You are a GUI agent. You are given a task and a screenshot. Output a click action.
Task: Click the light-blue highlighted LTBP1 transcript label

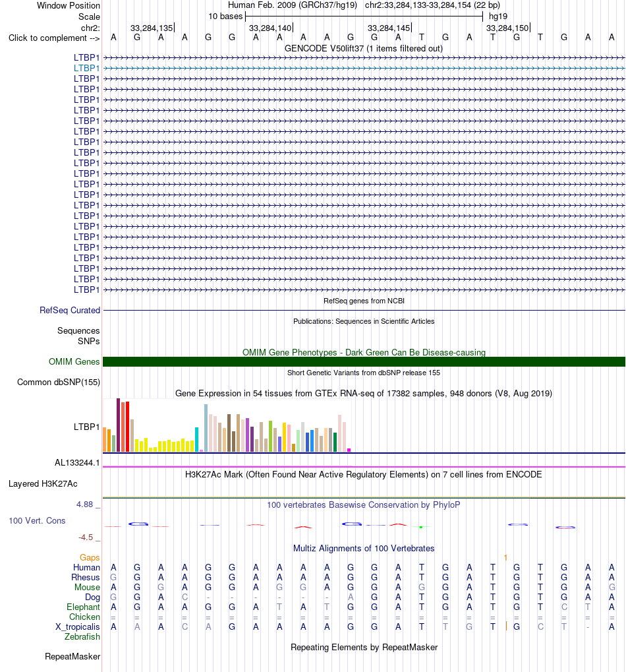click(x=86, y=68)
